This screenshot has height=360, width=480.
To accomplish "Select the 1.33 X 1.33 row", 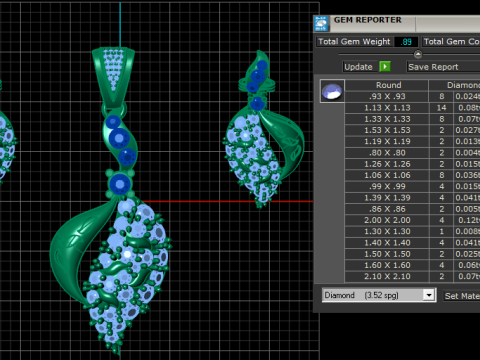I will coord(412,119).
